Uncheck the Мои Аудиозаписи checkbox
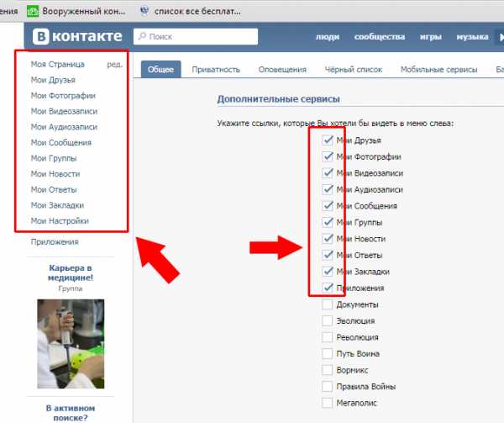This screenshot has width=504, height=423. coord(328,189)
